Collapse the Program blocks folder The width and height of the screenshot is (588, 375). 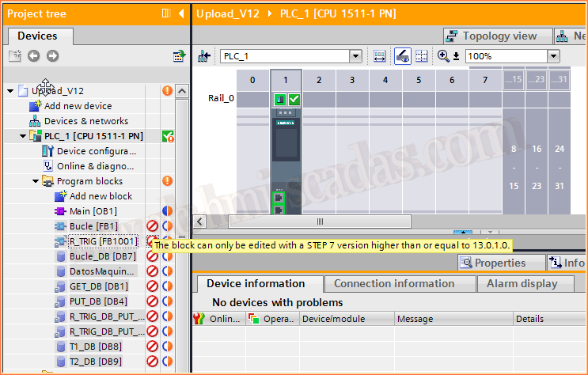36,181
